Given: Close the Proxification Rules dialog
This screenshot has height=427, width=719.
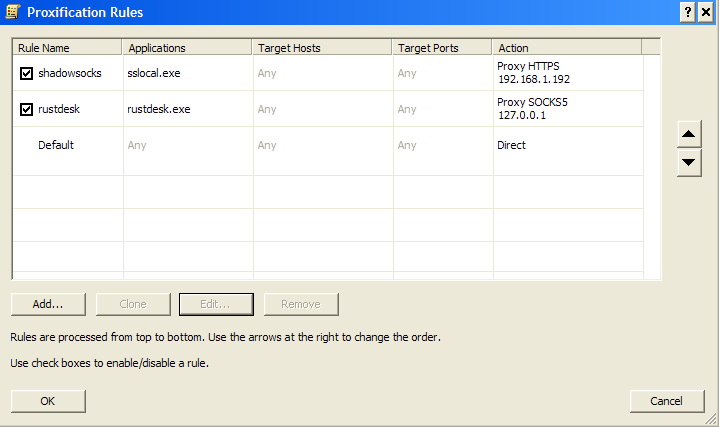Looking at the screenshot, I should 706,12.
